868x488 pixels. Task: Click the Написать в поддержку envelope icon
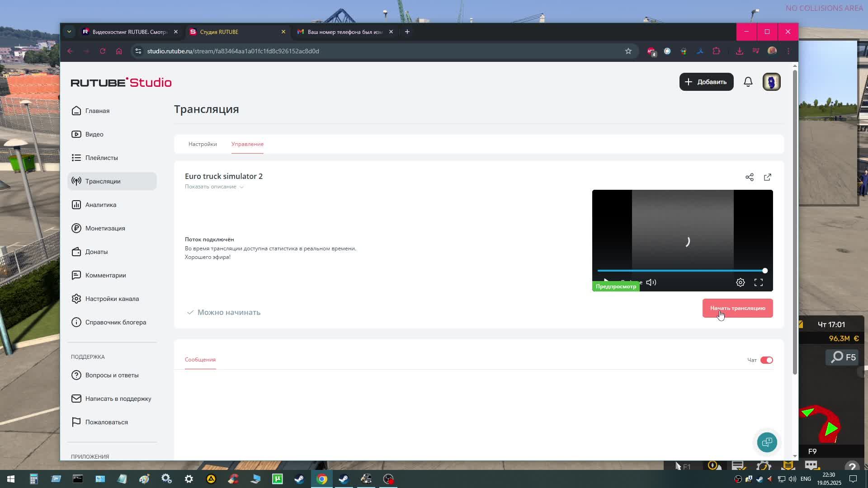point(76,399)
